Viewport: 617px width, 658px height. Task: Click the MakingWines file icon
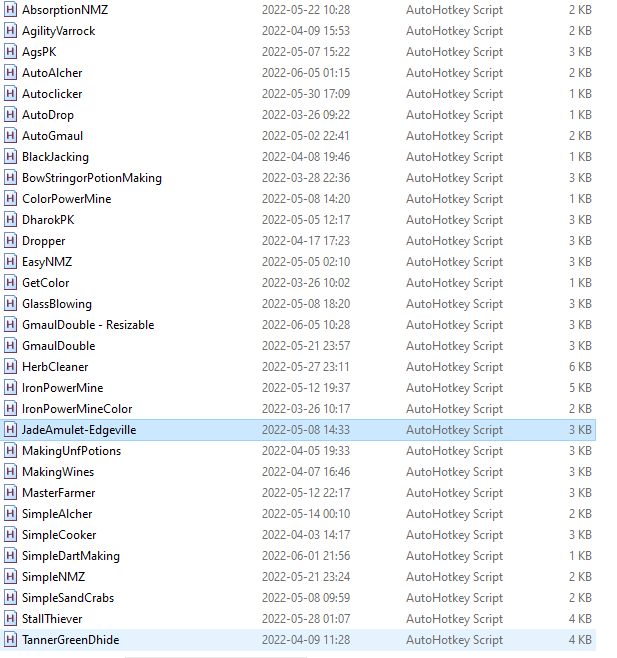tap(10, 471)
